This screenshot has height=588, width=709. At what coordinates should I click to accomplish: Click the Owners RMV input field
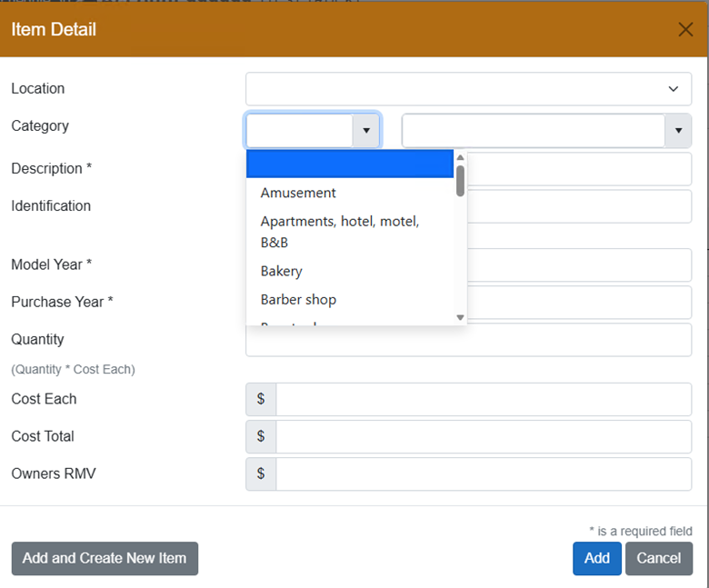(483, 473)
